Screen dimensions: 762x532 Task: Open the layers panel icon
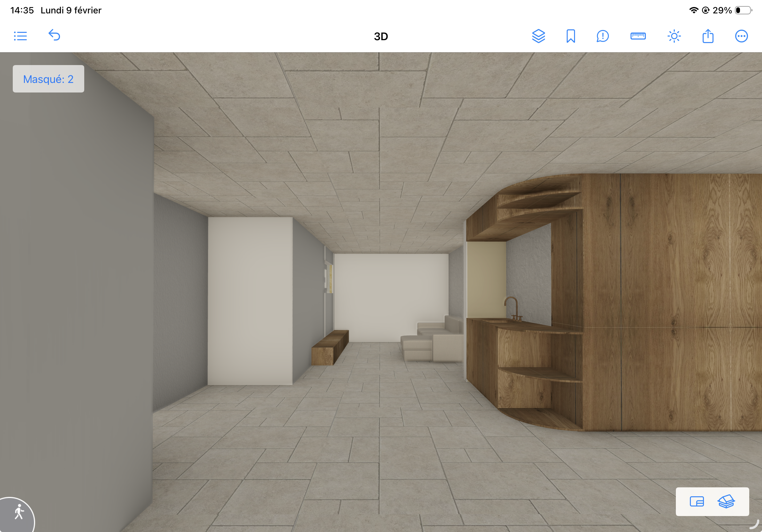click(x=538, y=36)
